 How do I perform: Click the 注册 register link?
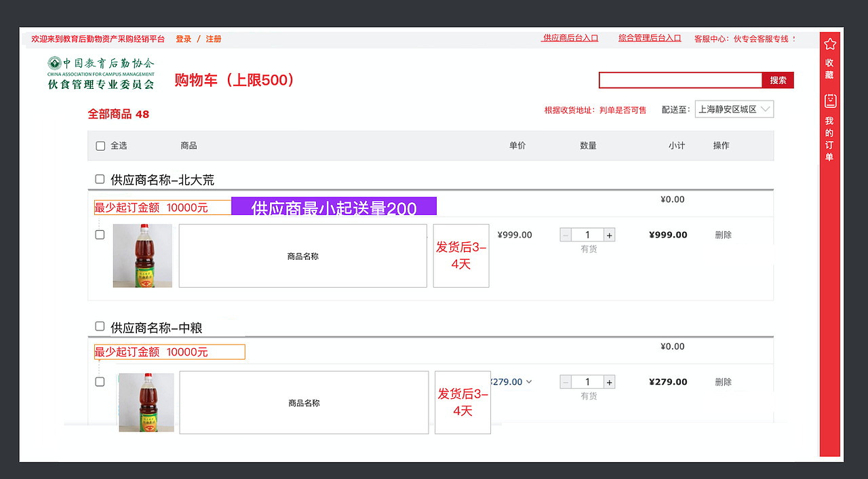coord(214,39)
